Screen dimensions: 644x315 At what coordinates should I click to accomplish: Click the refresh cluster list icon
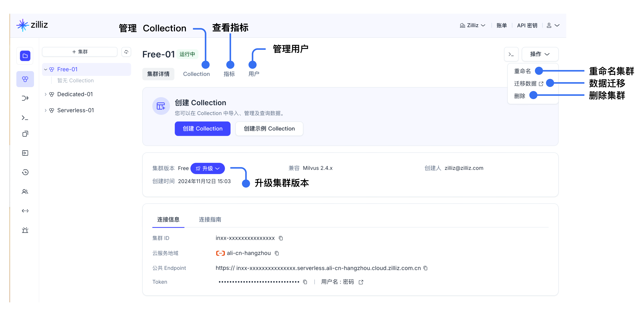126,52
